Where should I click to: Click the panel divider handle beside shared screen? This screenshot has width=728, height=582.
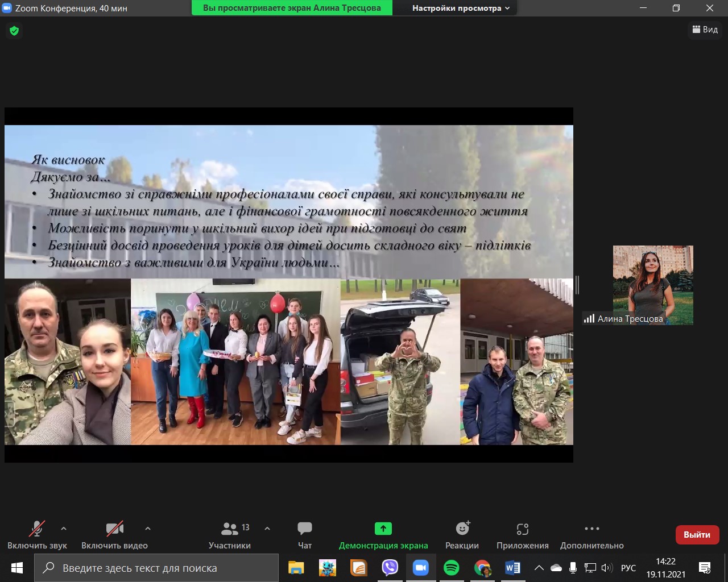point(577,285)
